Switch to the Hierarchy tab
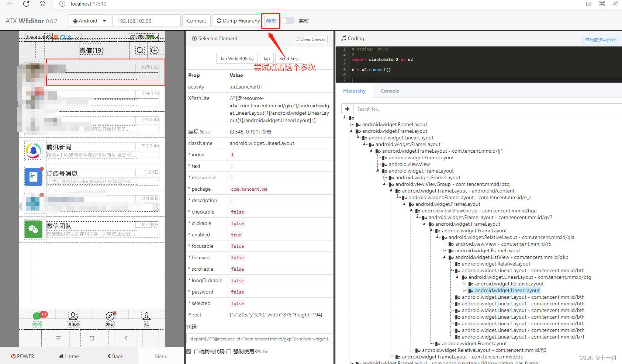This screenshot has height=364, width=622. click(x=354, y=91)
